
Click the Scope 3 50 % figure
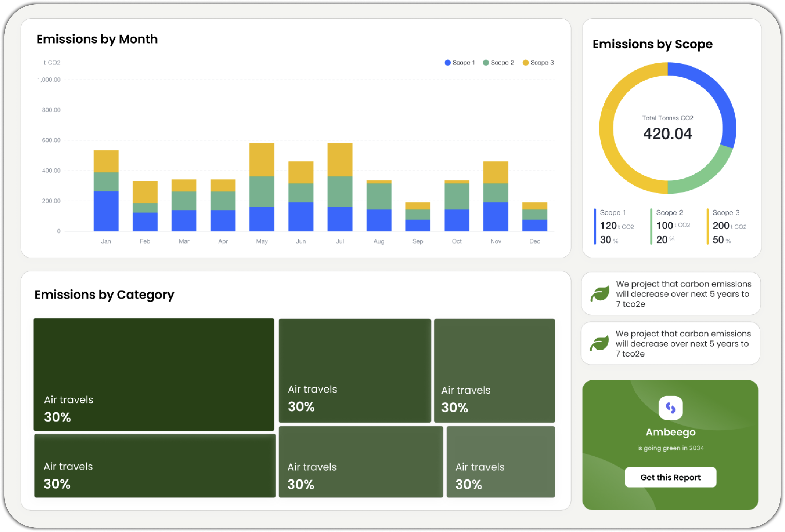722,240
